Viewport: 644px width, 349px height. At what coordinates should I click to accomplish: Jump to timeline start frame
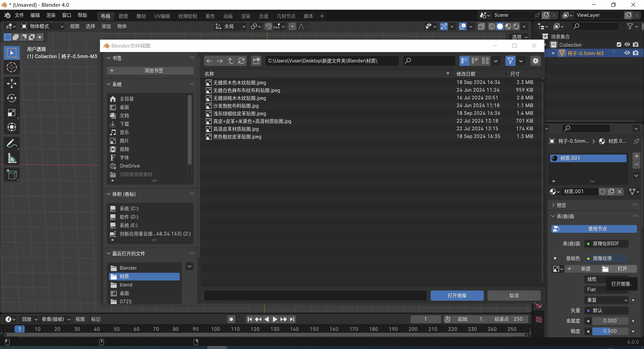(250, 319)
